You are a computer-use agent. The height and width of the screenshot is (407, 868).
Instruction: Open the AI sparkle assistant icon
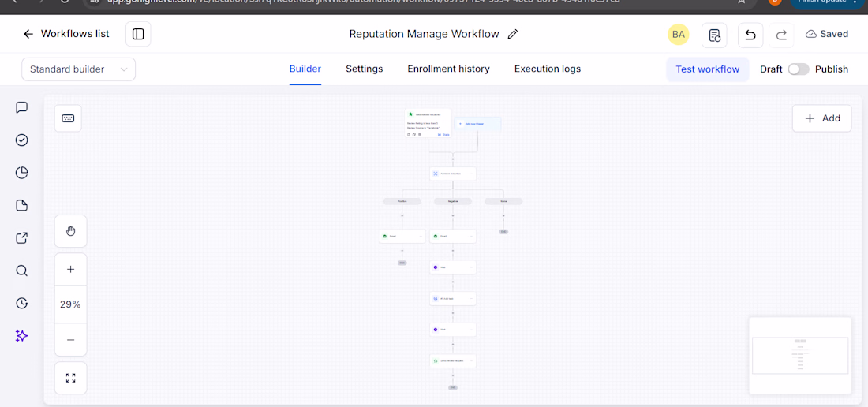pos(21,336)
